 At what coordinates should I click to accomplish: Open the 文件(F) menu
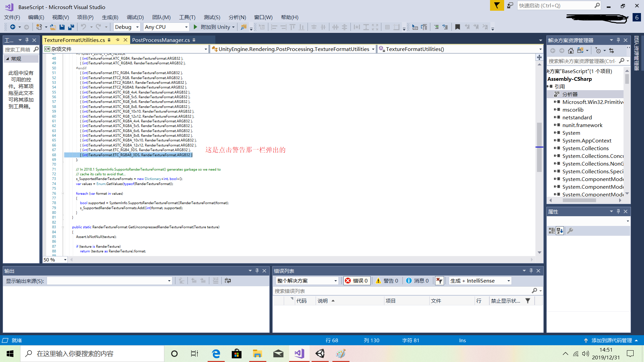pyautogui.click(x=12, y=17)
